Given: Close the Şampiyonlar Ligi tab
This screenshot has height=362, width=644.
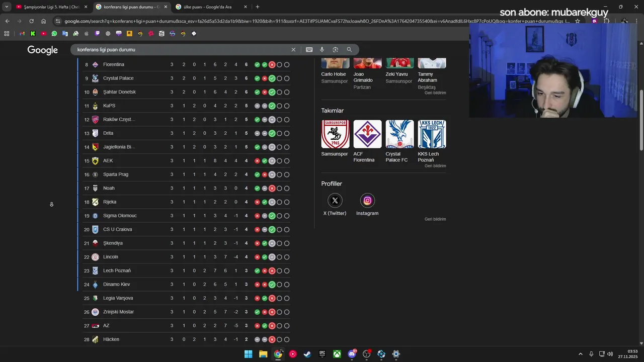Looking at the screenshot, I should tap(86, 7).
